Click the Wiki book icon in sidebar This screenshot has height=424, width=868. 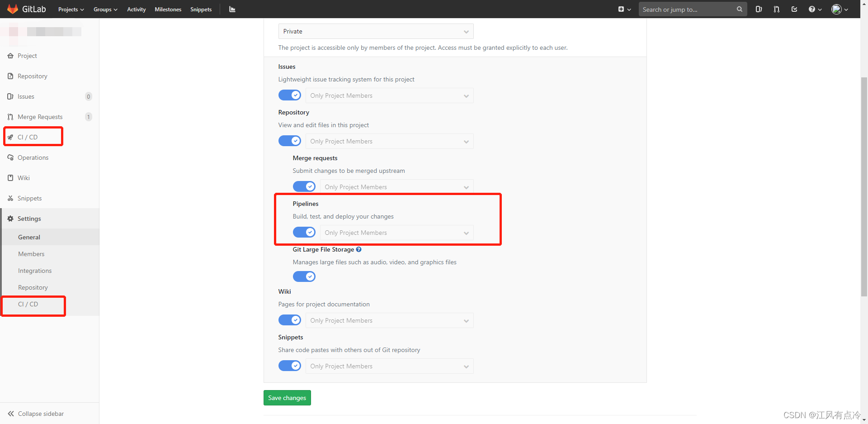[10, 178]
